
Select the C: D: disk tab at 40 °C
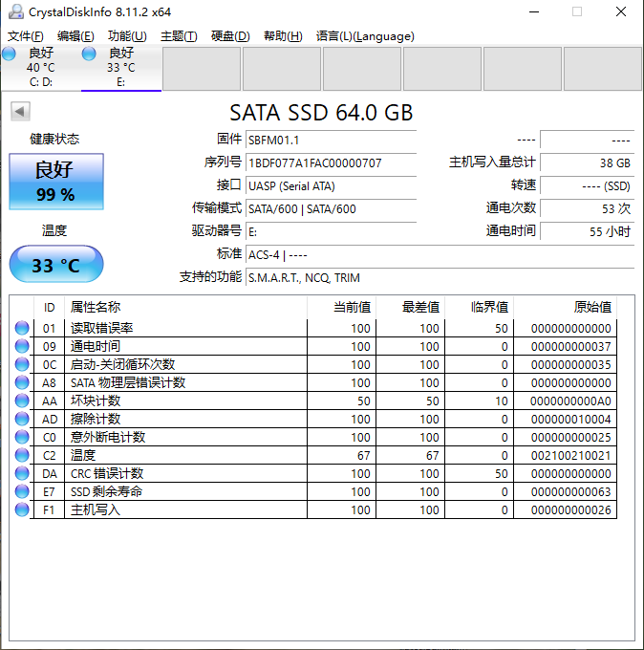pyautogui.click(x=41, y=68)
